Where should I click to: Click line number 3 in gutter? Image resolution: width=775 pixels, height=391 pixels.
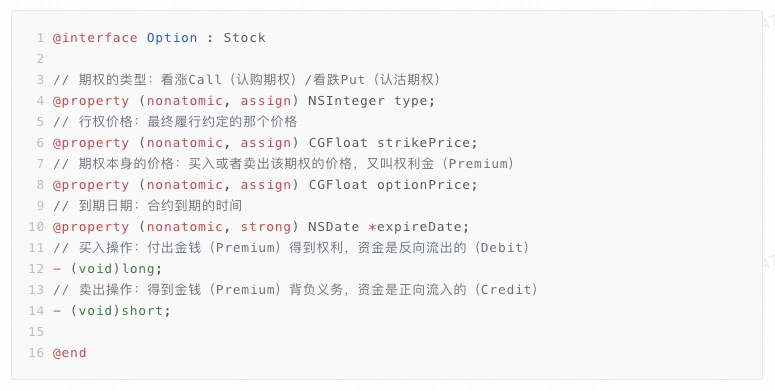coord(40,80)
